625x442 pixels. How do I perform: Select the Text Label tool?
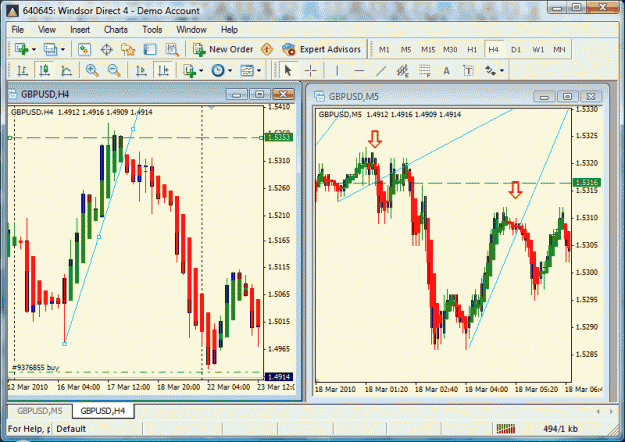[468, 71]
